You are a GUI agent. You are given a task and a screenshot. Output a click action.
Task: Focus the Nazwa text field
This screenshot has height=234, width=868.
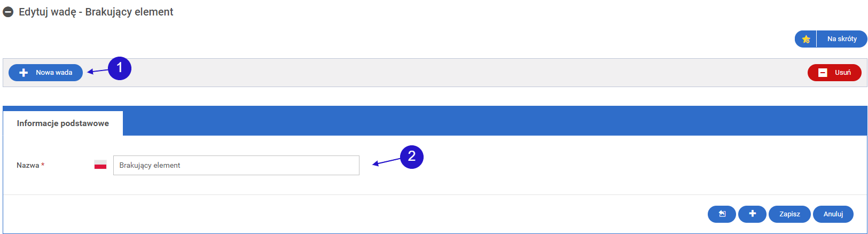(x=236, y=166)
